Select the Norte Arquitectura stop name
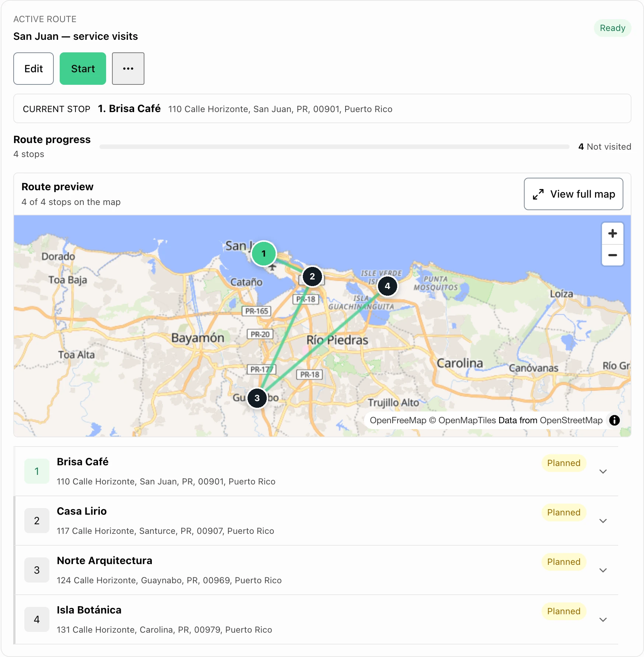The height and width of the screenshot is (657, 644). tap(104, 560)
